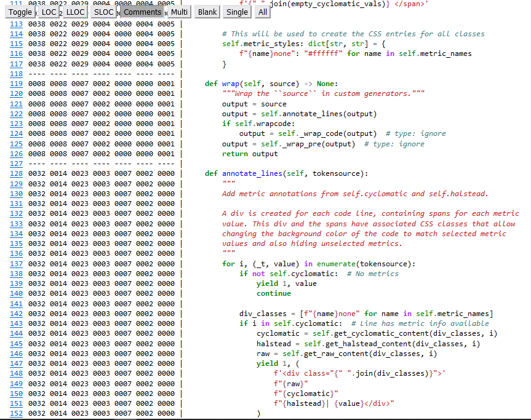This screenshot has width=531, height=420.
Task: Click the '# No metrics' comment
Action: click(372, 274)
